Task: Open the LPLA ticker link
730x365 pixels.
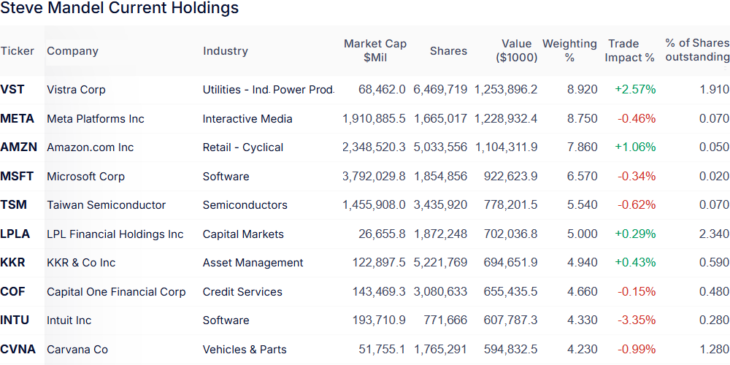Action: [x=15, y=234]
